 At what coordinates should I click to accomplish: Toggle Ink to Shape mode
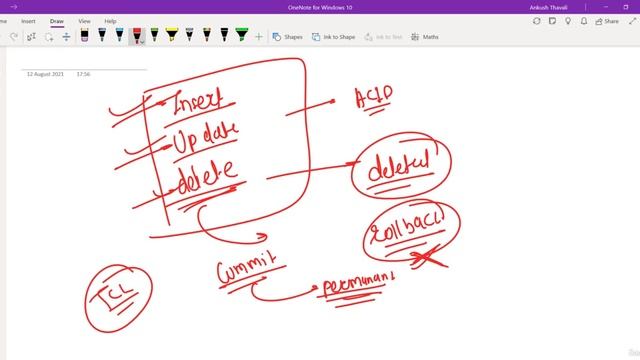(x=333, y=37)
